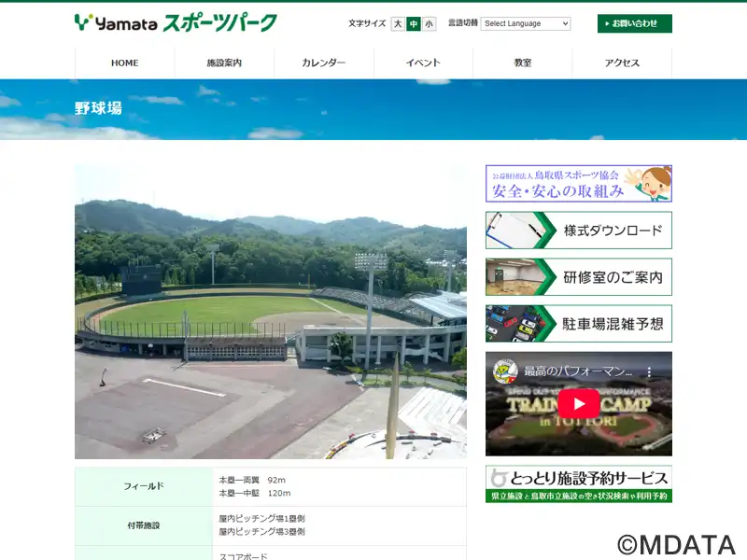The height and width of the screenshot is (560, 747).
Task: Select the 本塁―中堅 120m text
Action: pos(255,494)
